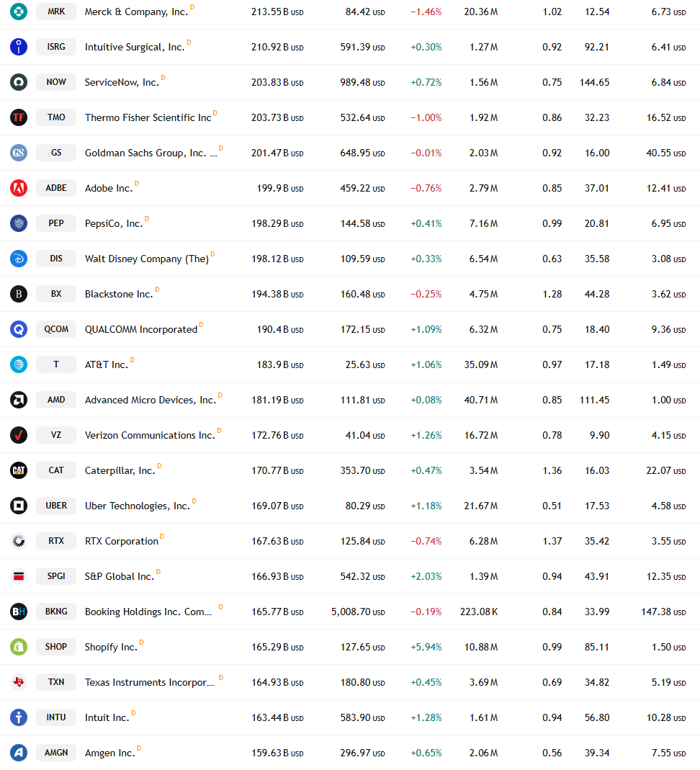Click the Intuitive Surgical logo icon

pyautogui.click(x=19, y=47)
